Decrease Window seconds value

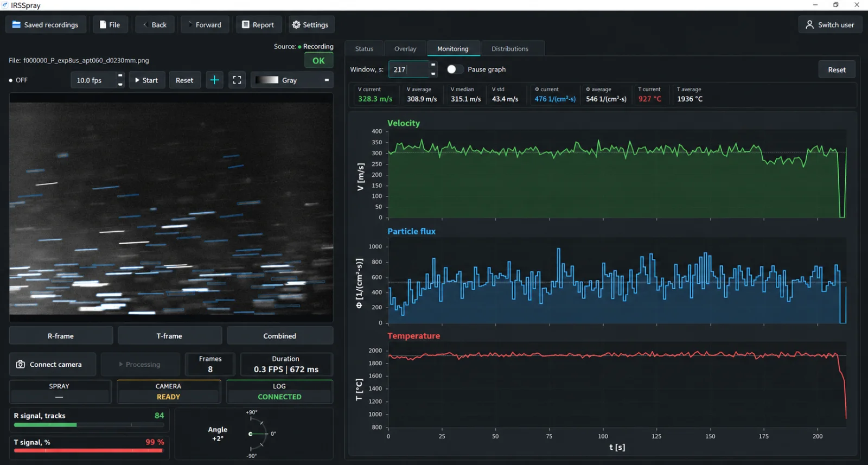(433, 73)
